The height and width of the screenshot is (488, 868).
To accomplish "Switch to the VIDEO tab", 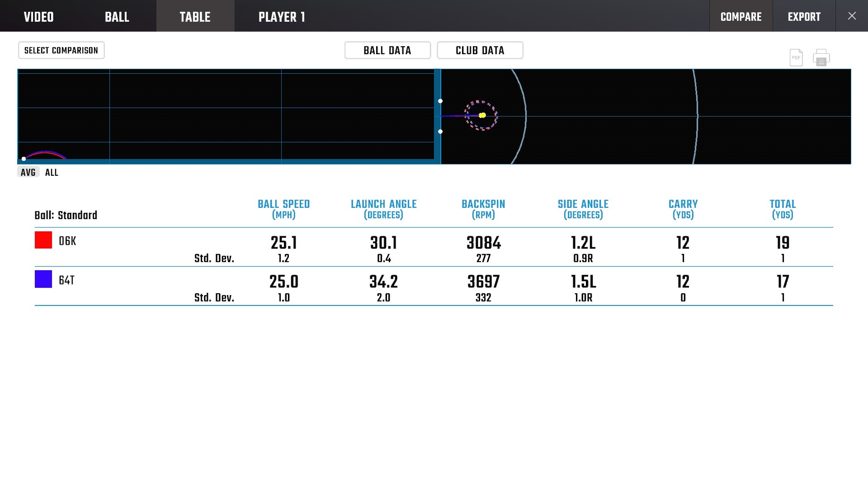I will pyautogui.click(x=39, y=16).
